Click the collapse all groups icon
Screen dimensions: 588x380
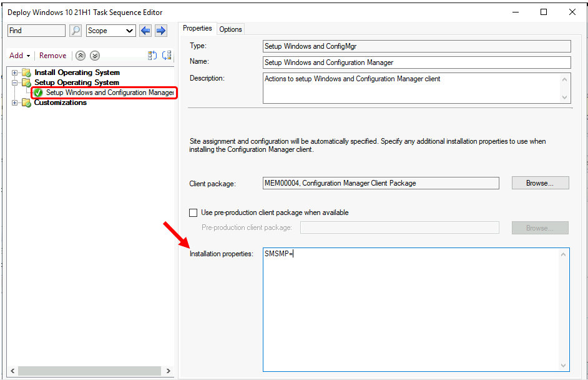click(167, 56)
